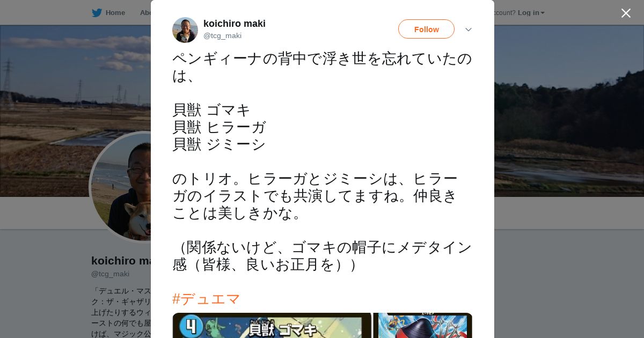Click the caret arrow next to Log in
Screen dimensions: 644x338
click(x=543, y=13)
